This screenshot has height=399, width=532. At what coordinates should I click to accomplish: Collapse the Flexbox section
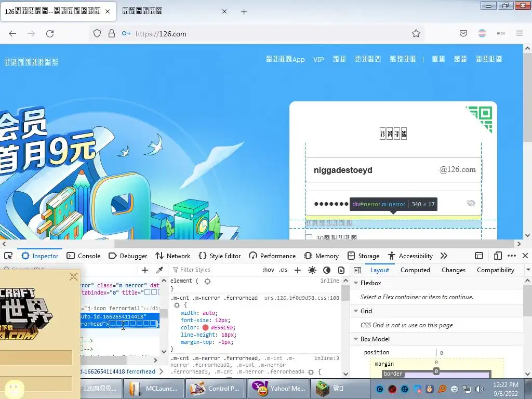pyautogui.click(x=356, y=283)
